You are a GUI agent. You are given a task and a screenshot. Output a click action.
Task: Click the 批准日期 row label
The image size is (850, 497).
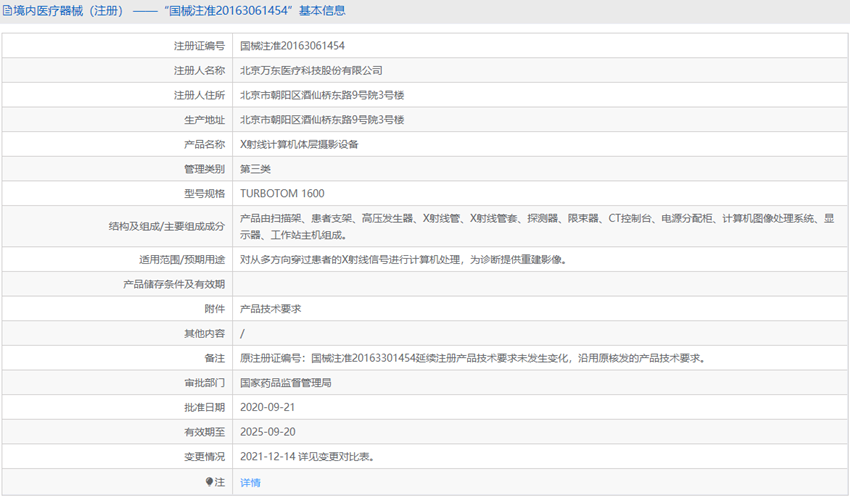coord(204,408)
